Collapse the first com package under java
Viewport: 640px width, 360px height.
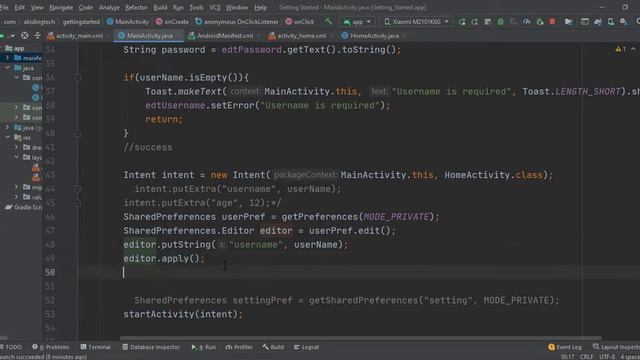[16, 77]
